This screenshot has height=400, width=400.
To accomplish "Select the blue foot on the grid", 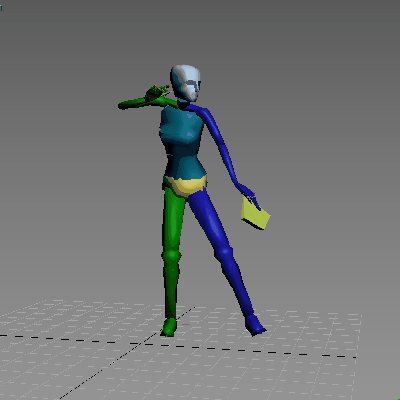I will pyautogui.click(x=255, y=325).
